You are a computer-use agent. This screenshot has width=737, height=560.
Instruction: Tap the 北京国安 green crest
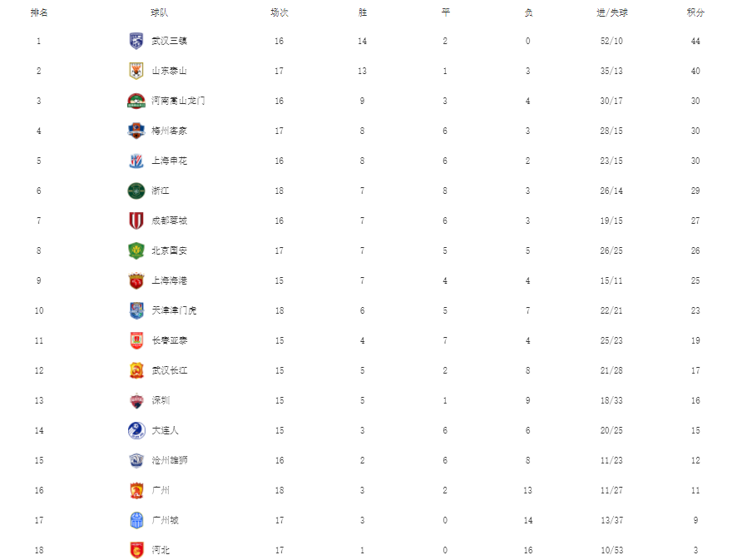point(136,250)
